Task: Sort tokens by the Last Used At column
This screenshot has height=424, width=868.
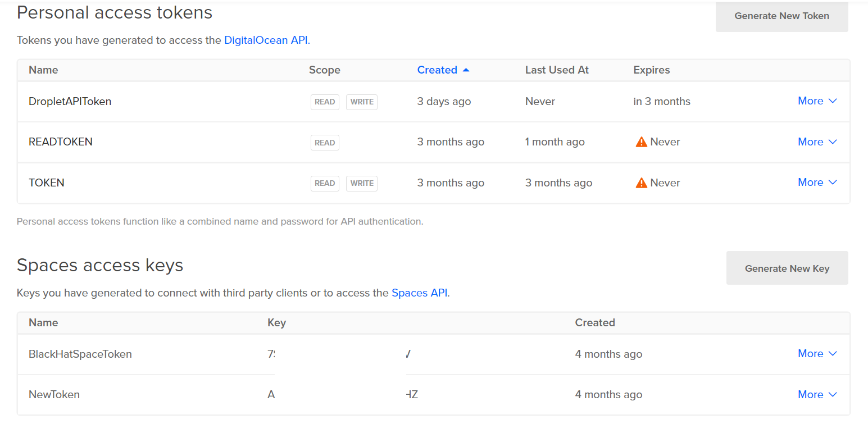Action: pyautogui.click(x=557, y=70)
